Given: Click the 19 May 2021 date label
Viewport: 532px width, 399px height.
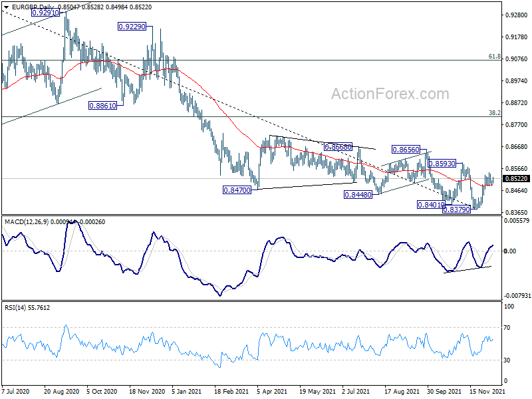Looking at the screenshot, I should [317, 391].
